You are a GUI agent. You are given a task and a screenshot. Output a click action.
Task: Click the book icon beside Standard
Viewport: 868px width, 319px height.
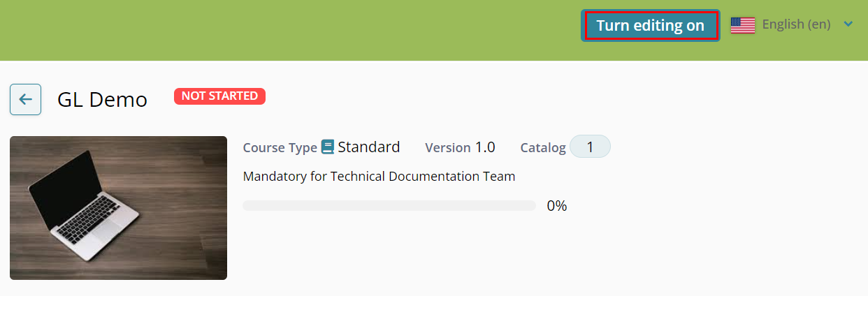pyautogui.click(x=327, y=147)
